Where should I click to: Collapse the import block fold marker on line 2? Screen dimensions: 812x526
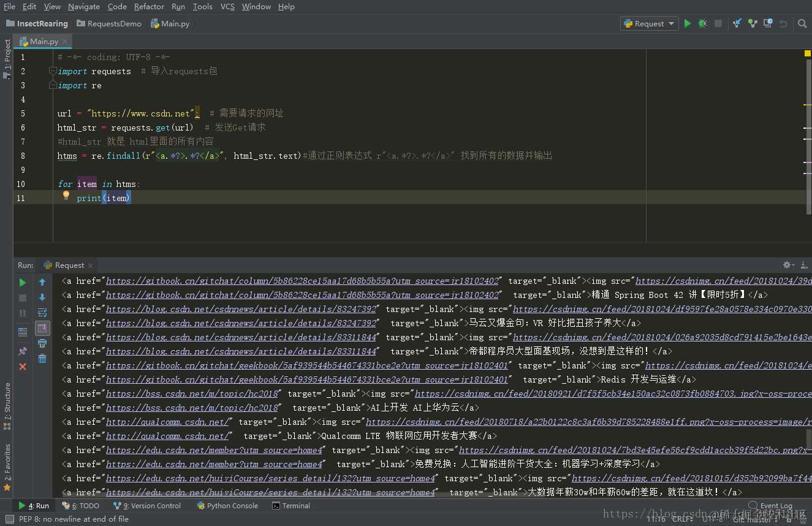pos(53,71)
